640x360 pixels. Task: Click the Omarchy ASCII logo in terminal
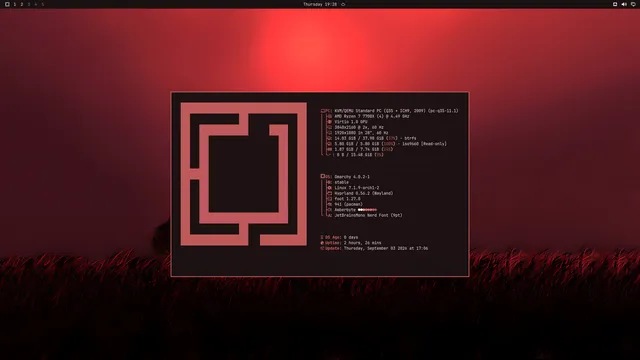click(244, 174)
